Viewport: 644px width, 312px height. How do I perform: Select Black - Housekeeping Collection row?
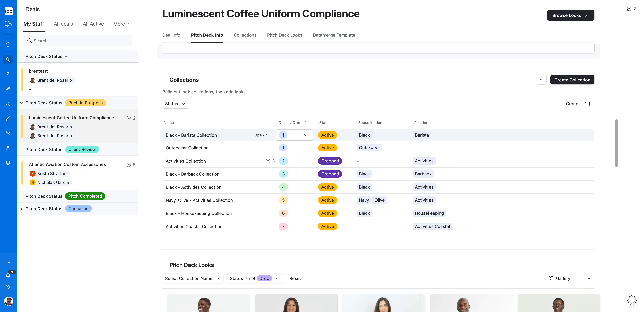(x=379, y=213)
